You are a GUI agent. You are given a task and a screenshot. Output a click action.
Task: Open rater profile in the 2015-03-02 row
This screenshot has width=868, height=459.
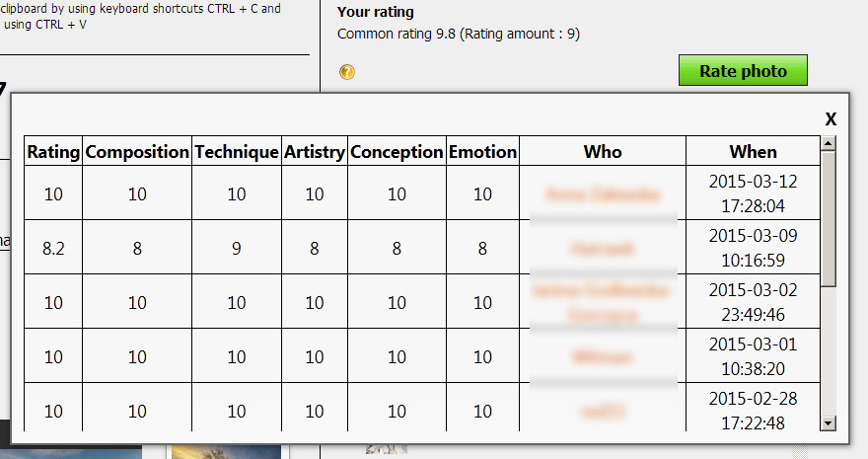pyautogui.click(x=602, y=302)
